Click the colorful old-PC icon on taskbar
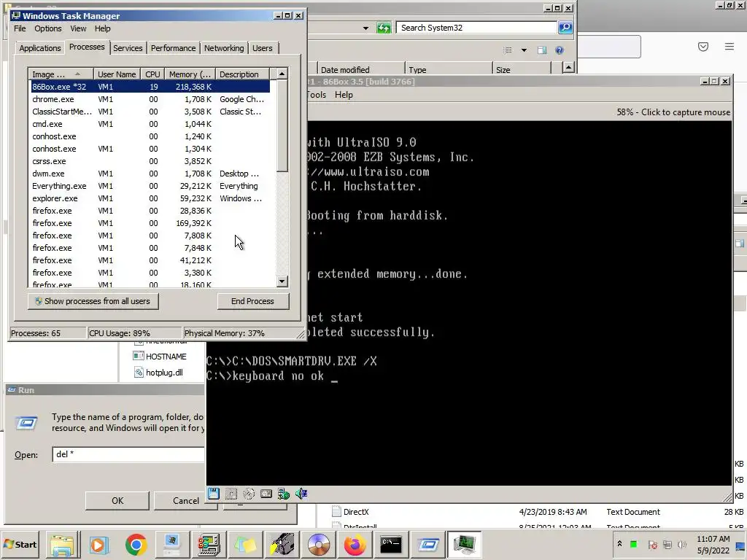Screen dimensions: 747x560 coord(209,544)
